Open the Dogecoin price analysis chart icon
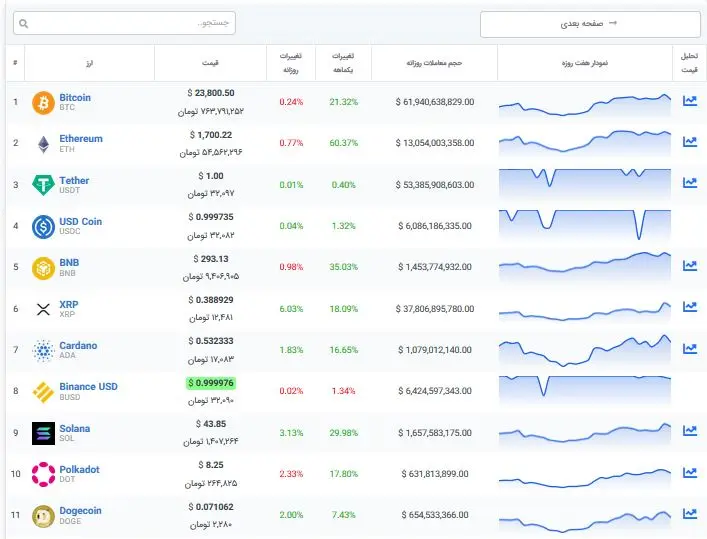Viewport: 707px width, 539px height. [689, 513]
